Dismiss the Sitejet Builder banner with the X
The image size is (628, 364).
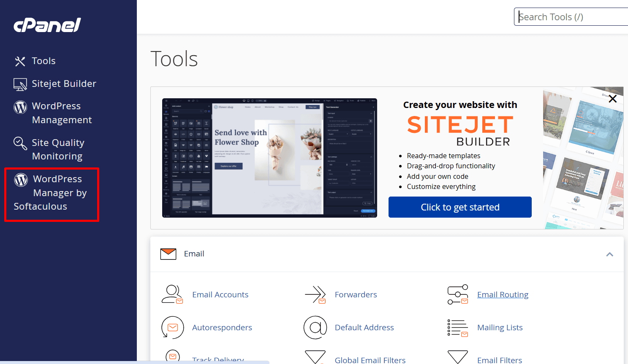pos(613,98)
